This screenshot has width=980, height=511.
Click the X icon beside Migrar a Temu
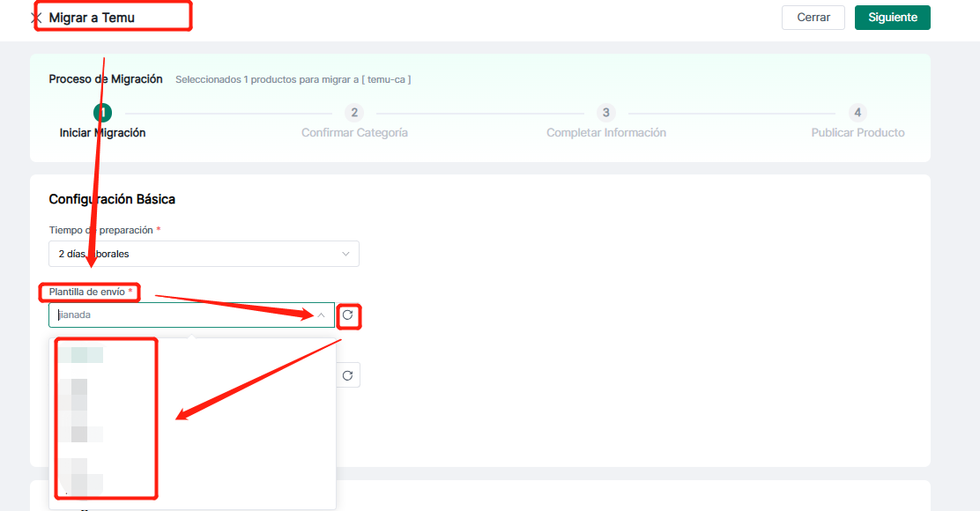click(36, 18)
